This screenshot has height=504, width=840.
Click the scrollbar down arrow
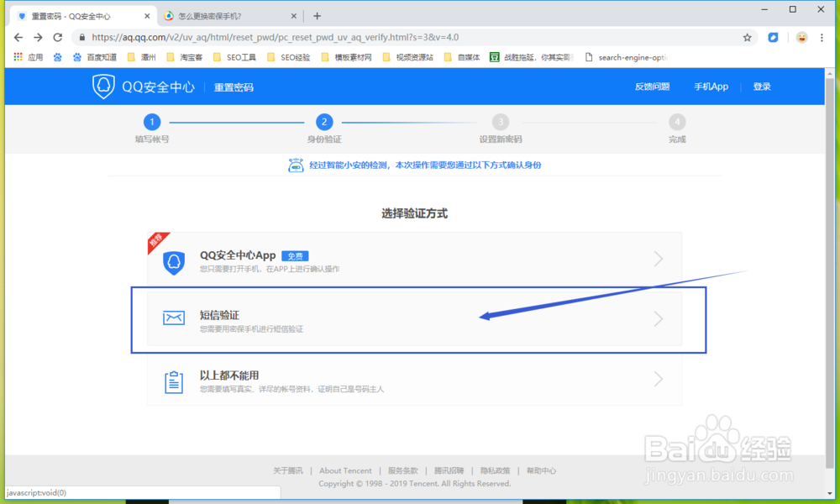pyautogui.click(x=830, y=493)
